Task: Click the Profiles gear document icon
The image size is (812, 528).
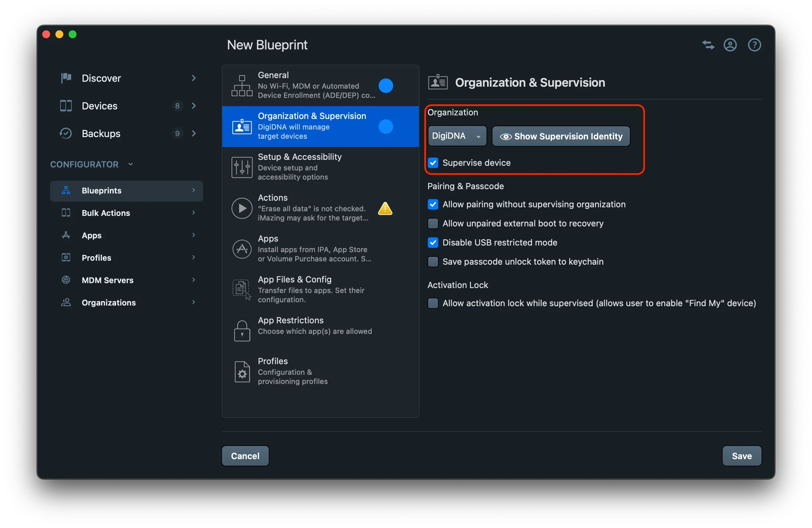Action: [x=241, y=371]
